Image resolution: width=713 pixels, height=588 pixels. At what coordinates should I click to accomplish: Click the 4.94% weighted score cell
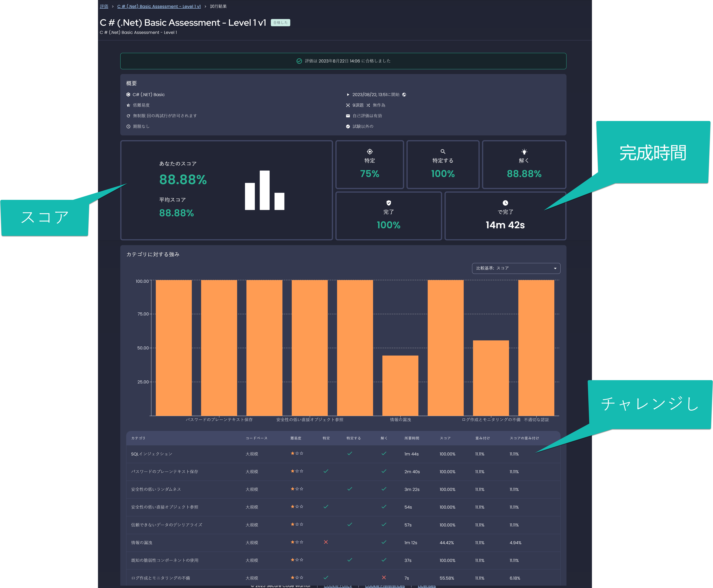(x=515, y=543)
